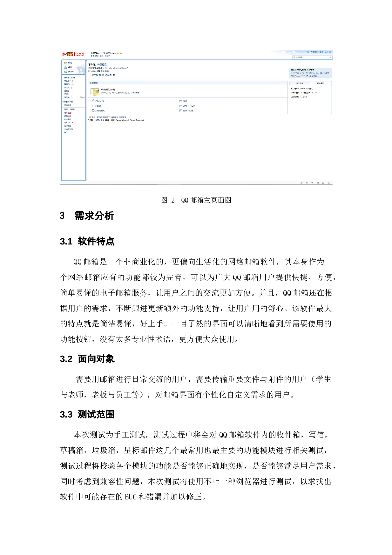Click the iPad tablet icon
Viewport: 392px width, 555px height.
pos(93,106)
